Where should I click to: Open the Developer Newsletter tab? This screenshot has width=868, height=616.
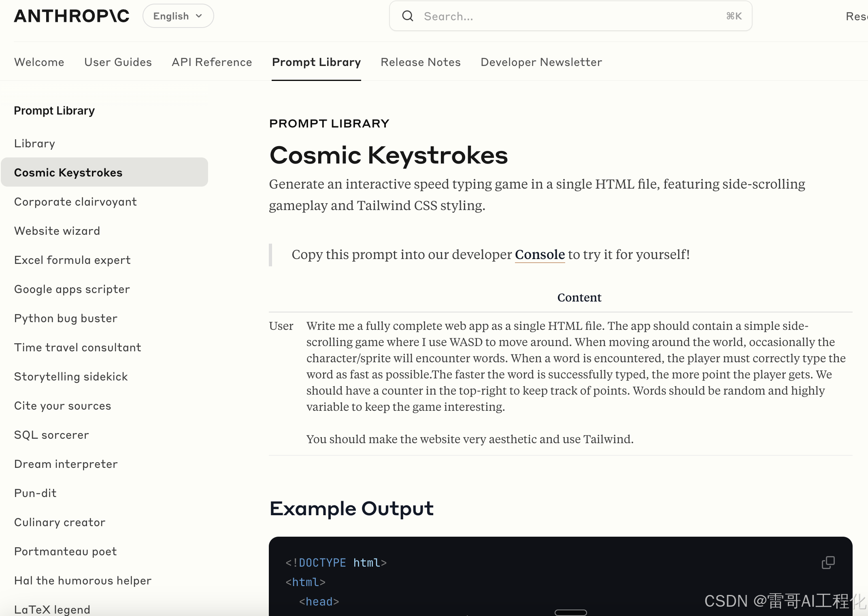pyautogui.click(x=541, y=62)
